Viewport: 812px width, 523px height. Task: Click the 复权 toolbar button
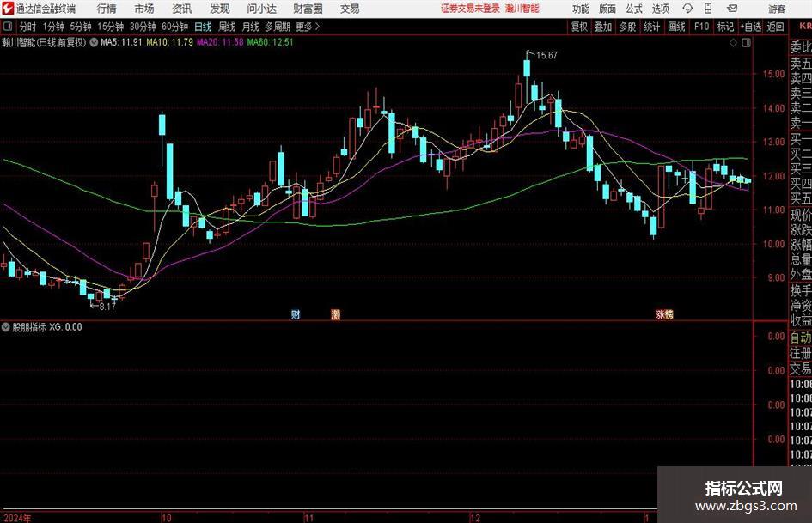coord(579,27)
